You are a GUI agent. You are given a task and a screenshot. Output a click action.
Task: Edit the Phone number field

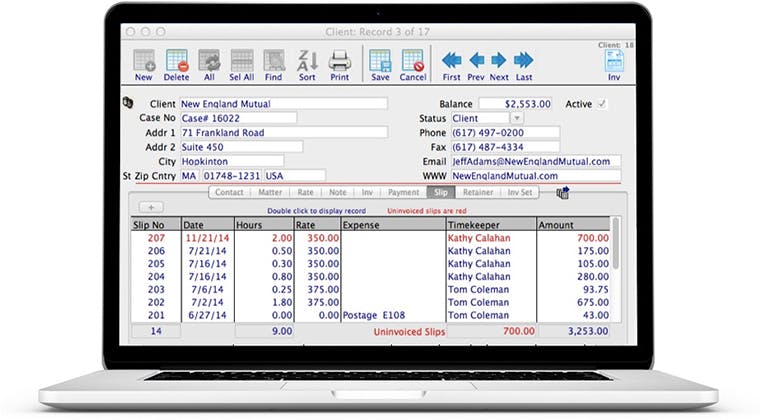pyautogui.click(x=505, y=133)
